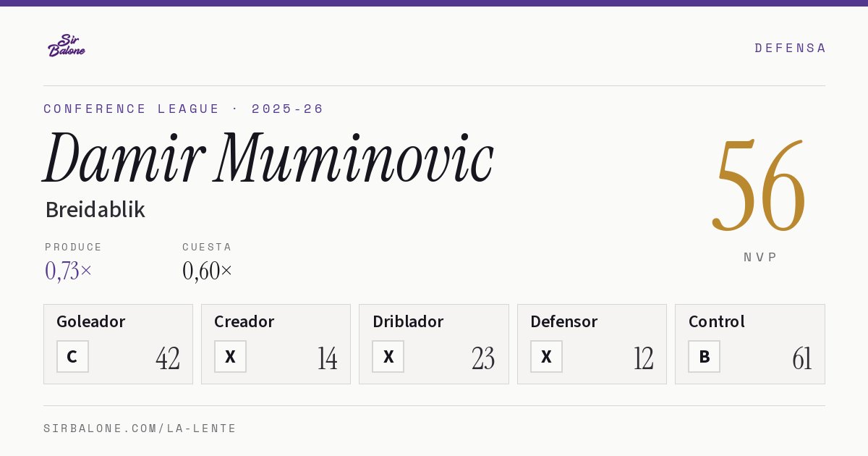Click the CUESTA label

click(207, 247)
